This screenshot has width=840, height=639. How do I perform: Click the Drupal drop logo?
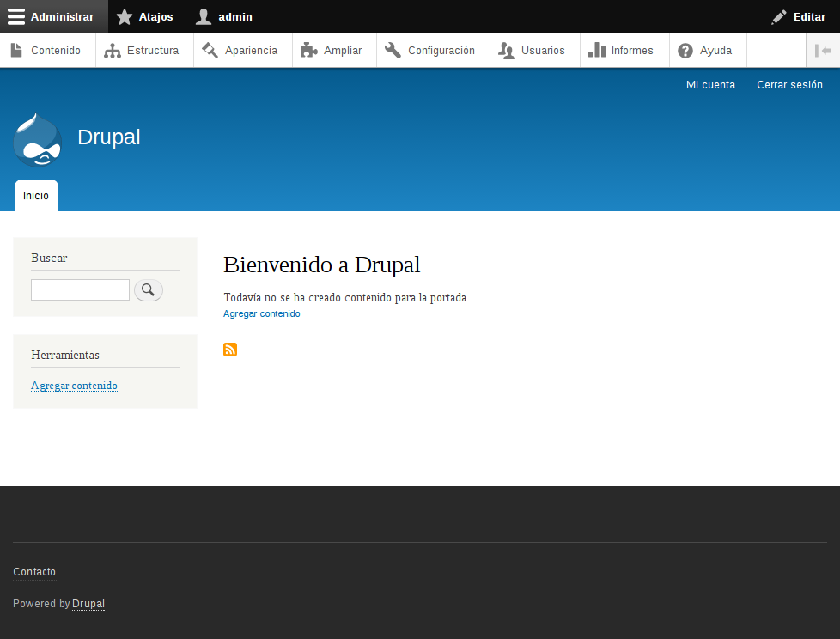[38, 140]
